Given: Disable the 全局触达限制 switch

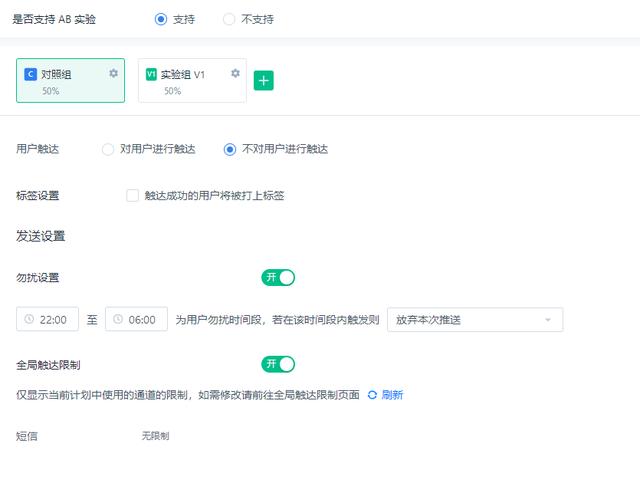Looking at the screenshot, I should (278, 363).
